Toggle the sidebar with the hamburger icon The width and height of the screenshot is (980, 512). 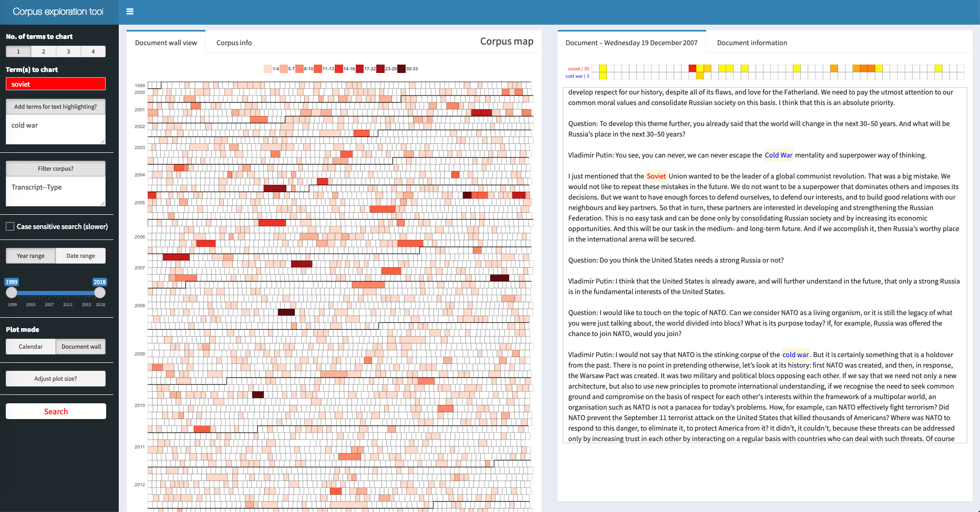point(130,12)
